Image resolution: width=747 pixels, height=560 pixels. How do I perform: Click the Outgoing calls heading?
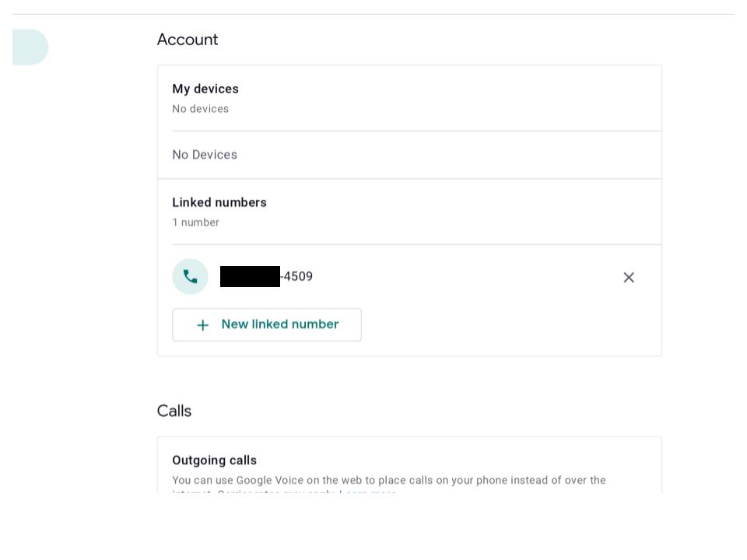(215, 460)
